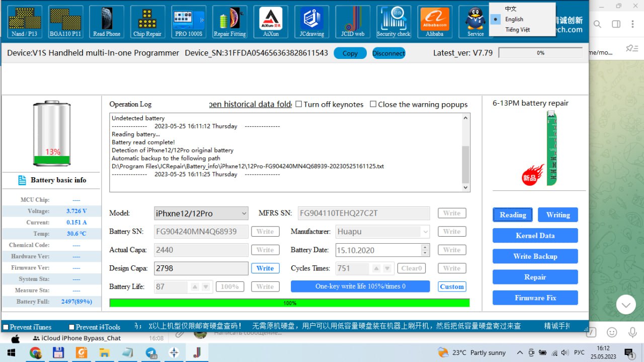644x362 pixels.
Task: Increase Cycles Times with the up arrow
Action: 376,268
